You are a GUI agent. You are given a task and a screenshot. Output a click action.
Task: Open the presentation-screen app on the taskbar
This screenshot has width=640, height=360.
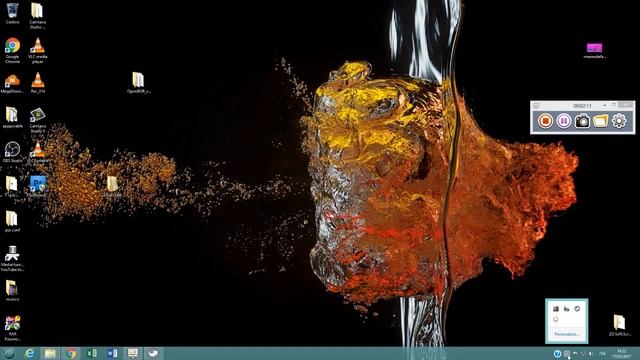coord(133,353)
